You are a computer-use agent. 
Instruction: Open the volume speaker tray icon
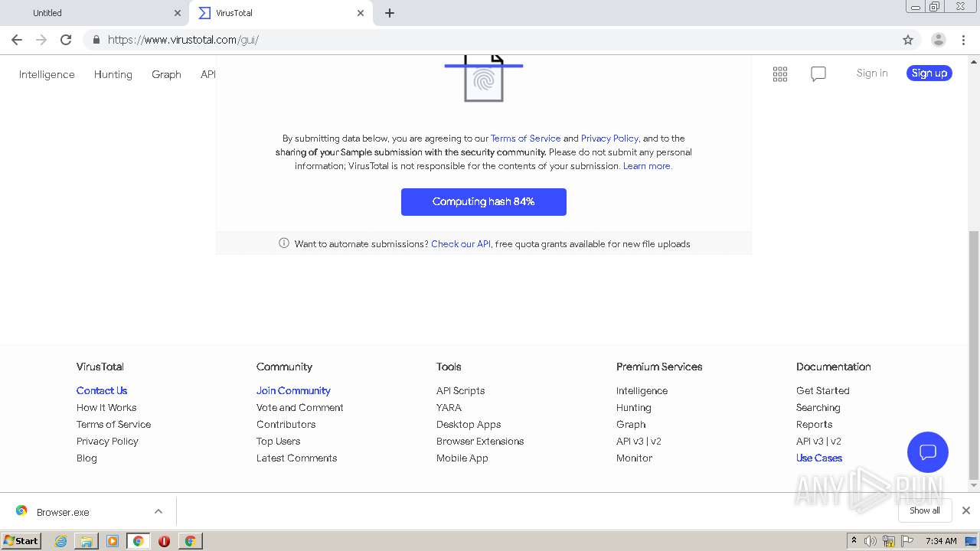point(871,541)
